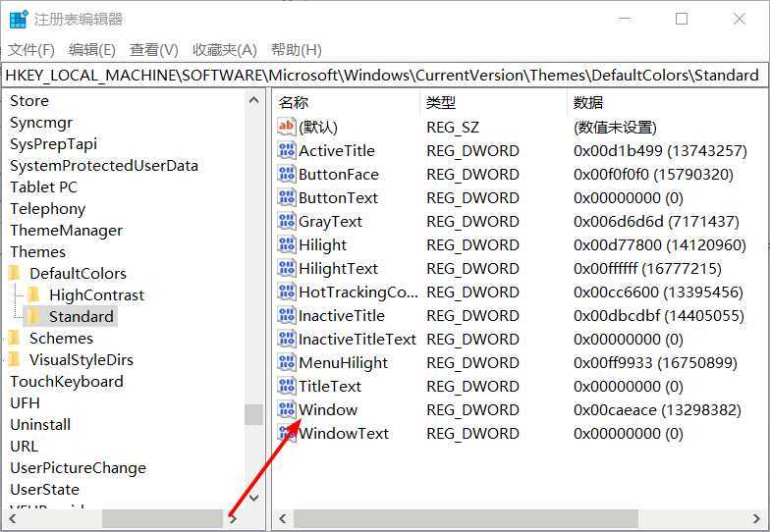
Task: Click the tree pane vertical scrollbar thumb
Action: click(x=253, y=414)
